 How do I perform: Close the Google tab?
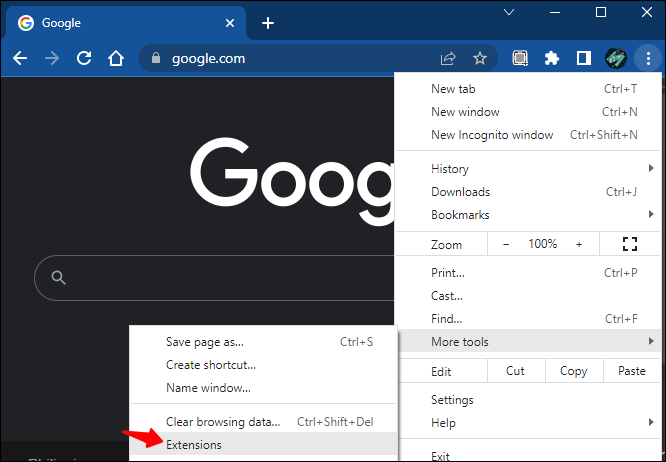coord(230,23)
